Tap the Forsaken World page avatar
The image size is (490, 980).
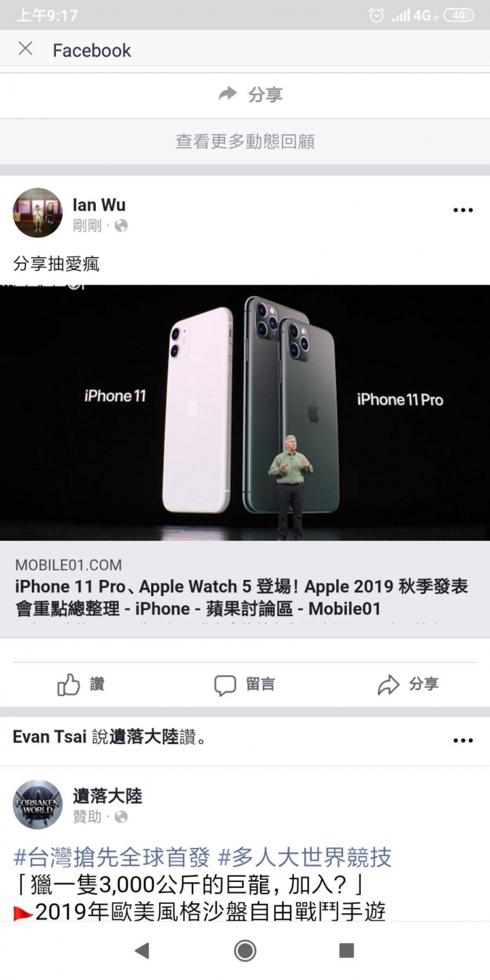click(x=37, y=804)
